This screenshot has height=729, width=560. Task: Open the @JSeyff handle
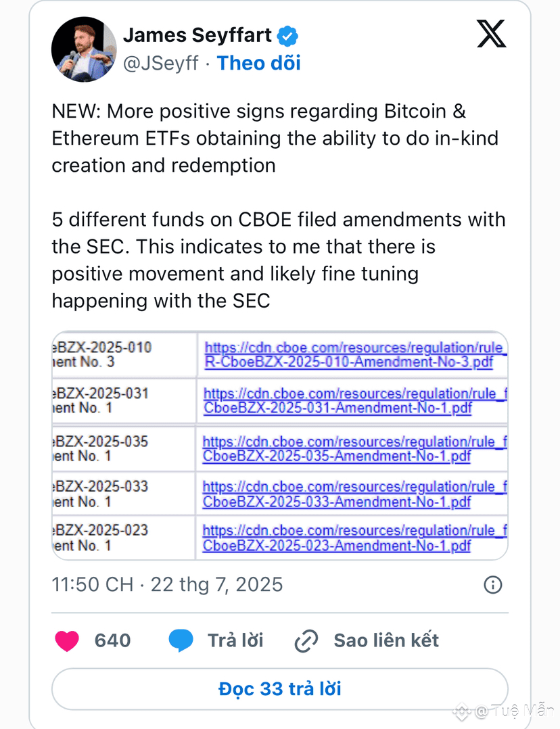[160, 64]
